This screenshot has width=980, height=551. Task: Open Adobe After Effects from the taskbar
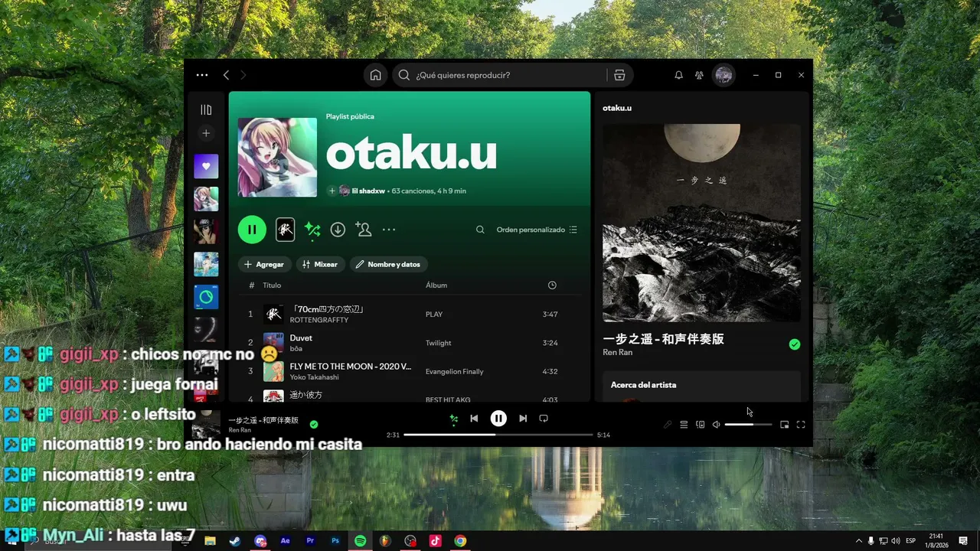[x=286, y=541]
